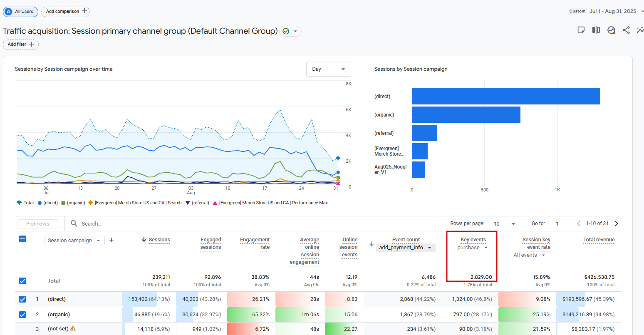Click the plus icon to add secondary dimension
The width and height of the screenshot is (644, 335).
pos(111,240)
